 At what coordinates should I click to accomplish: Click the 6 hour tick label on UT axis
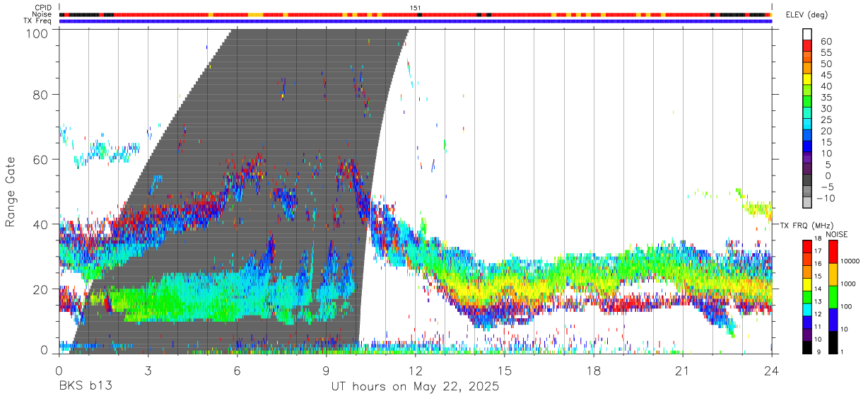[x=237, y=371]
